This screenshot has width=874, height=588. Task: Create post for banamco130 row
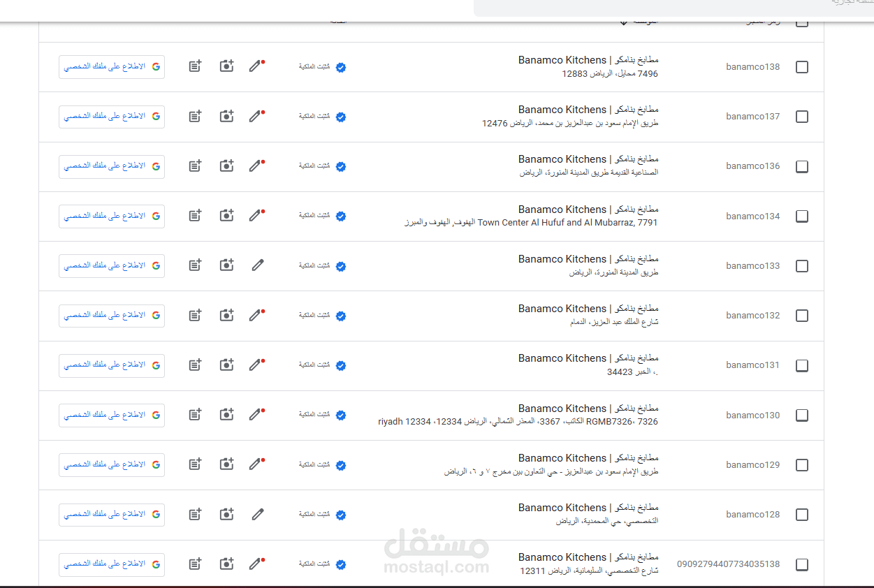pyautogui.click(x=195, y=415)
